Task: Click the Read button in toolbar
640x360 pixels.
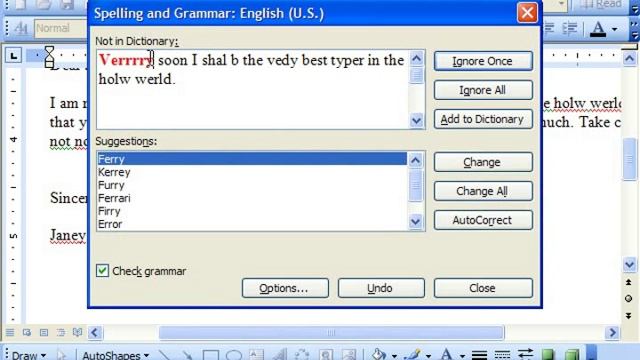Action: (602, 5)
